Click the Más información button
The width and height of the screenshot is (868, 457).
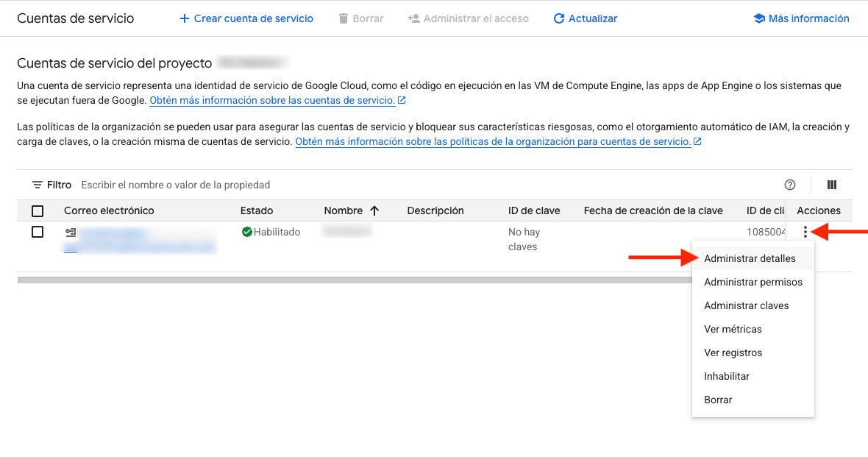tap(802, 18)
